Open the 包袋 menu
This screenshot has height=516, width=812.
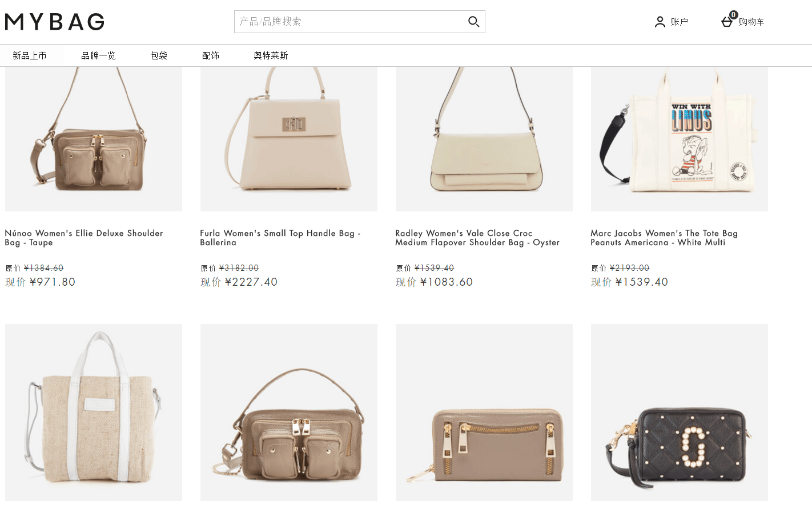coord(159,55)
